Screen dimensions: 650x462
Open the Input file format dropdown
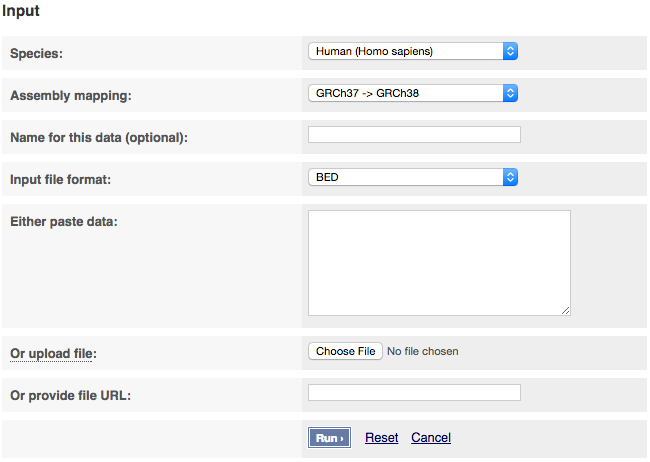pyautogui.click(x=413, y=177)
